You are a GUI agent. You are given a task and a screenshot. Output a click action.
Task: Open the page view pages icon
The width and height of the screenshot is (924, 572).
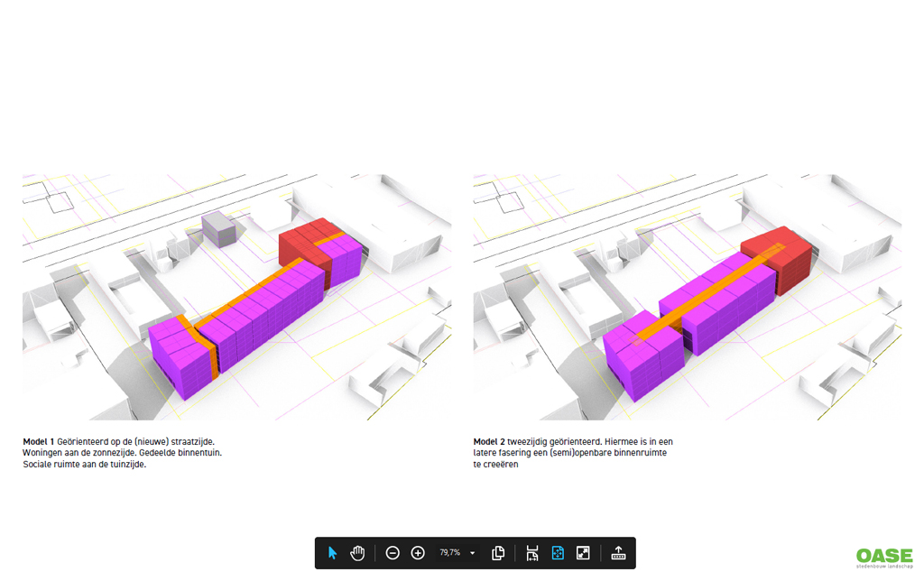pos(498,553)
